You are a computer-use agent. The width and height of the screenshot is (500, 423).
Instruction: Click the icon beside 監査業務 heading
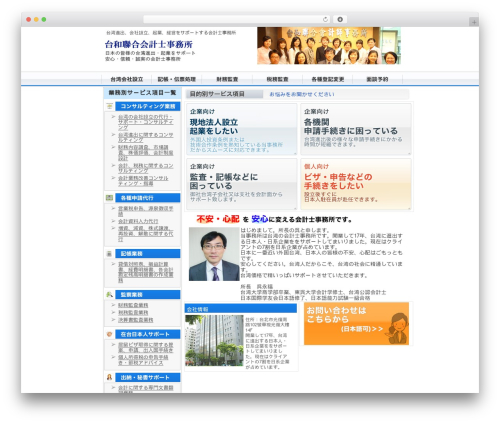(109, 295)
